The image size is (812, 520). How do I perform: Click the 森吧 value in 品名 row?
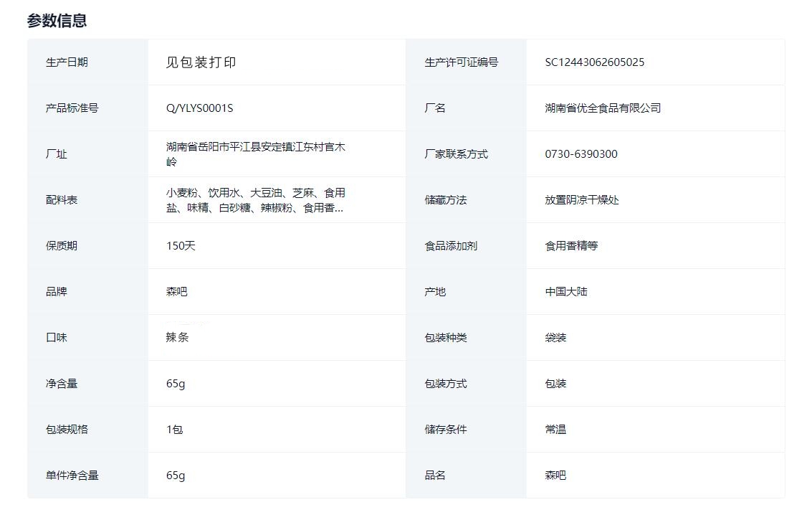[555, 476]
